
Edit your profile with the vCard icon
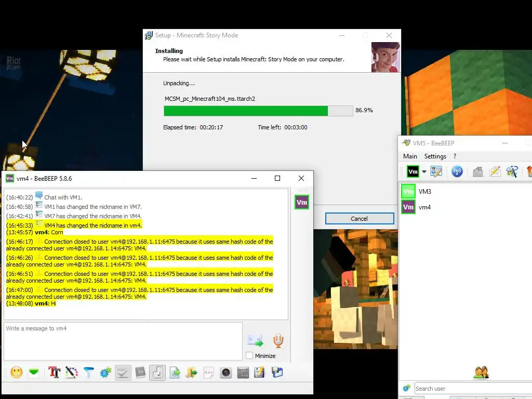(x=436, y=171)
